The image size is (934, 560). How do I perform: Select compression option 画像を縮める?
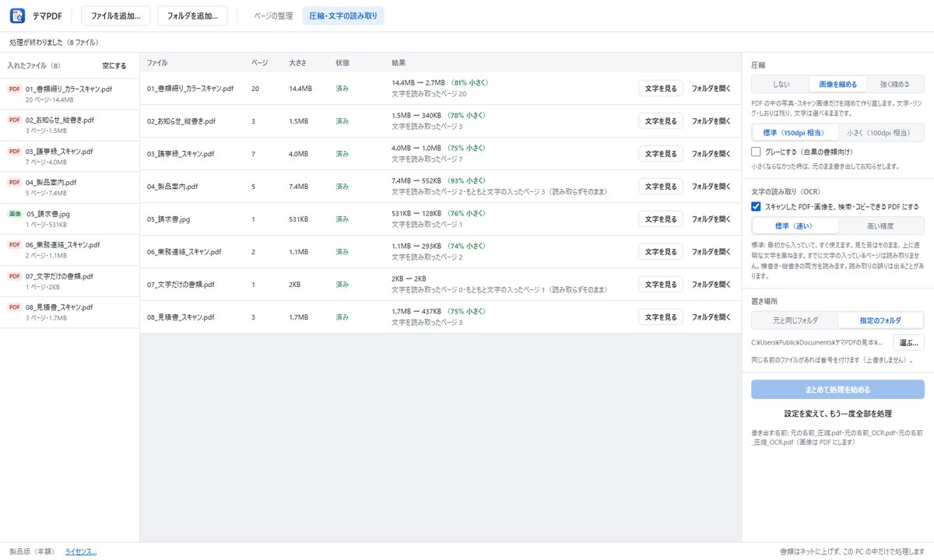(x=837, y=84)
